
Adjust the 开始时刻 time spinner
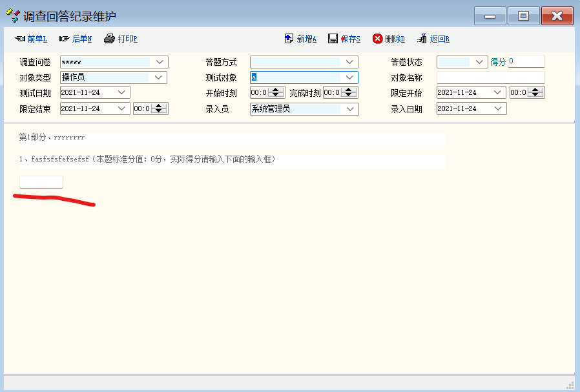[277, 93]
